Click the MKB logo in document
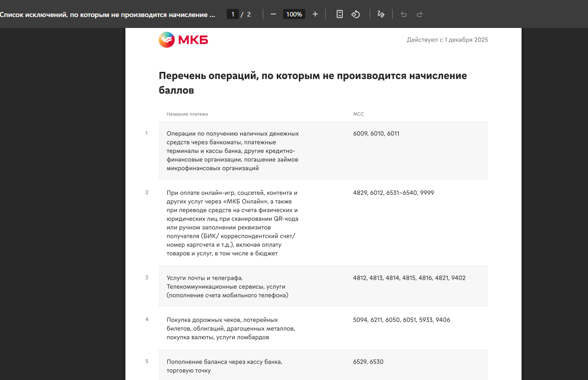Screen dimensions: 588x380 183,40
